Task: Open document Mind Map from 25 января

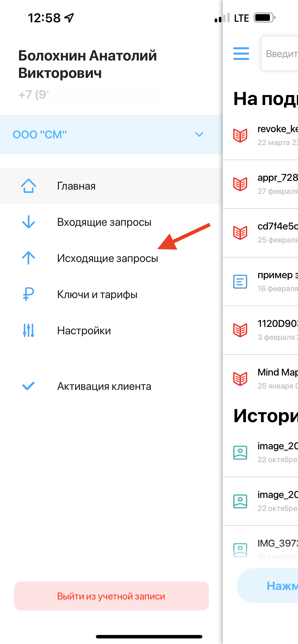Action: pyautogui.click(x=260, y=379)
